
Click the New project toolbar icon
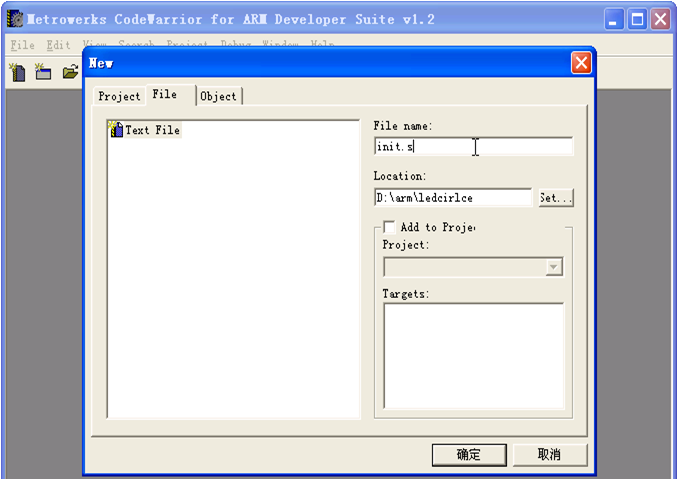click(x=43, y=71)
